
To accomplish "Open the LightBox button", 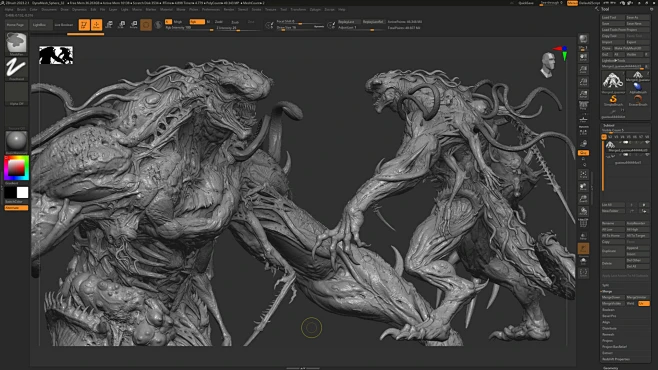I will tap(40, 25).
